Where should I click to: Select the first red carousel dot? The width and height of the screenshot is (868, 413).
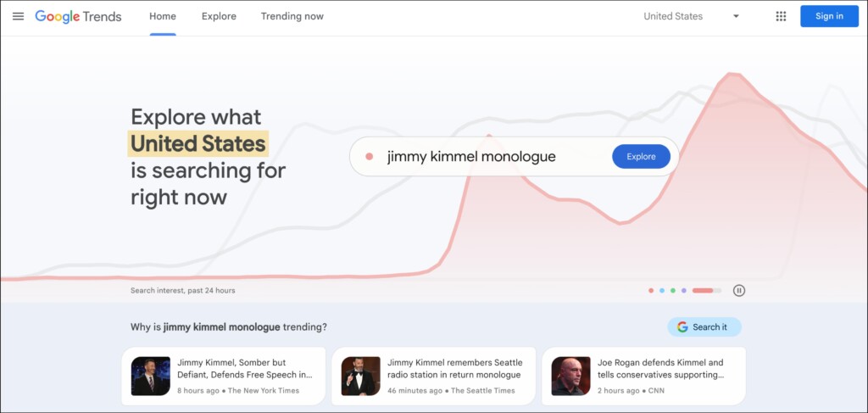651,290
